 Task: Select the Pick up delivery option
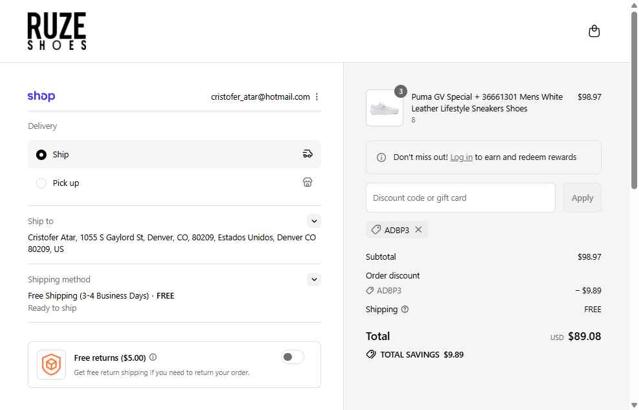click(174, 183)
